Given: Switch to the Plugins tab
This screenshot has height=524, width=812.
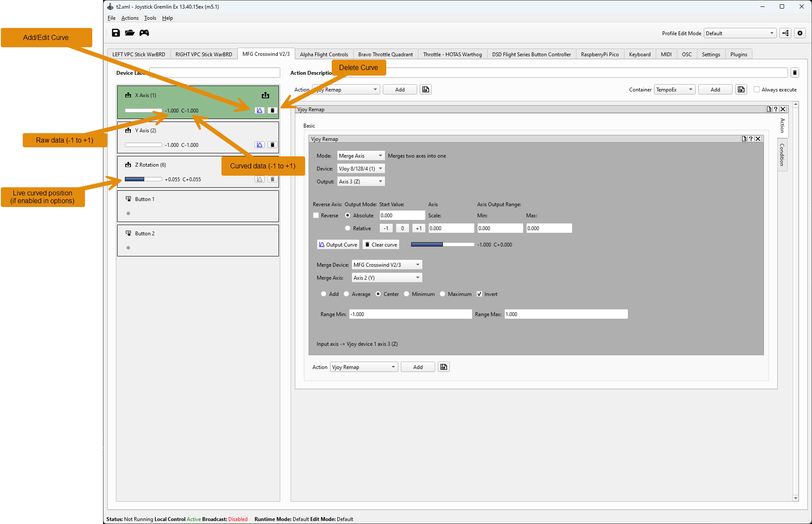Looking at the screenshot, I should coord(739,54).
